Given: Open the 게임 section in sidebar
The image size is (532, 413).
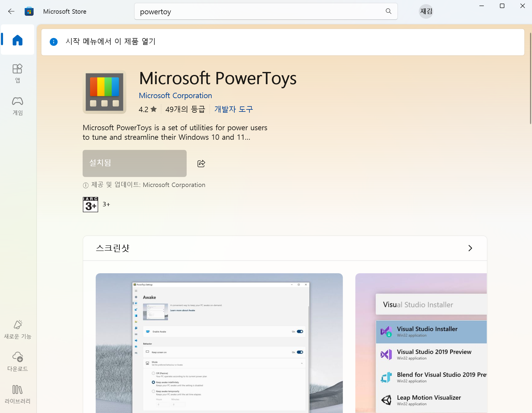Looking at the screenshot, I should [18, 106].
